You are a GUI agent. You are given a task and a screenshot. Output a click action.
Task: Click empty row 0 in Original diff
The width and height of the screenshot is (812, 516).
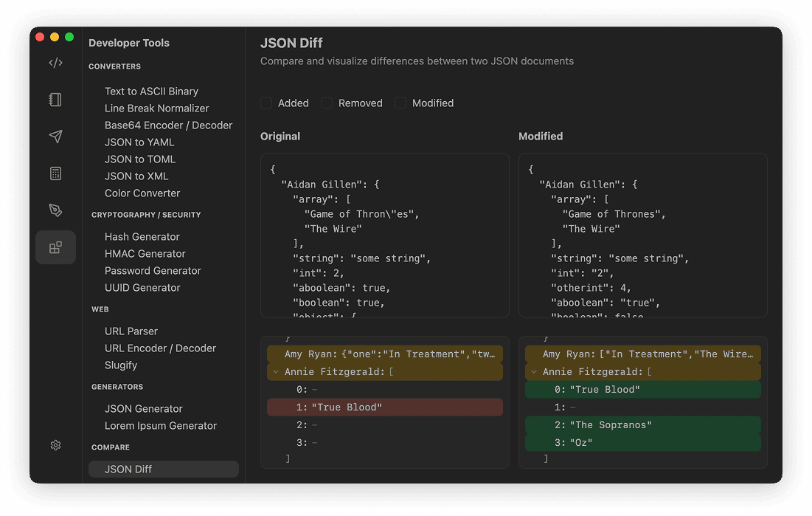(385, 390)
